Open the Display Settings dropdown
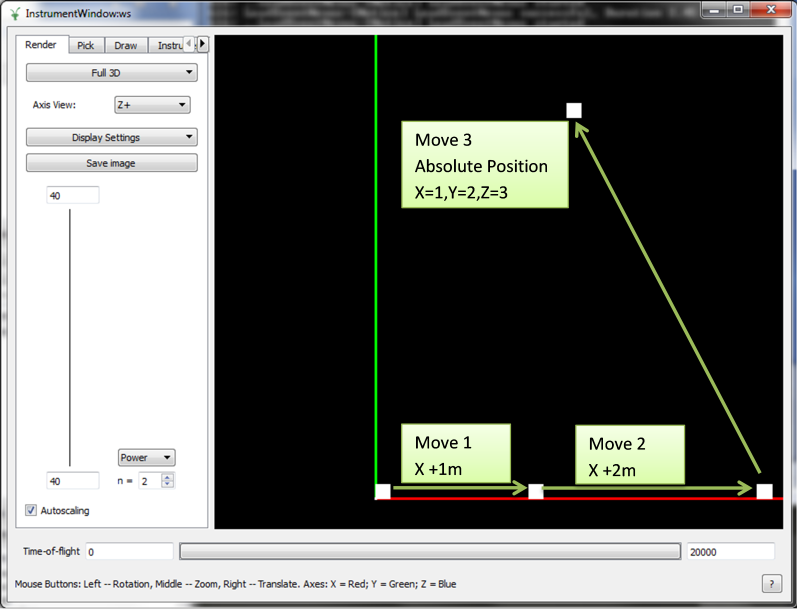 [111, 138]
